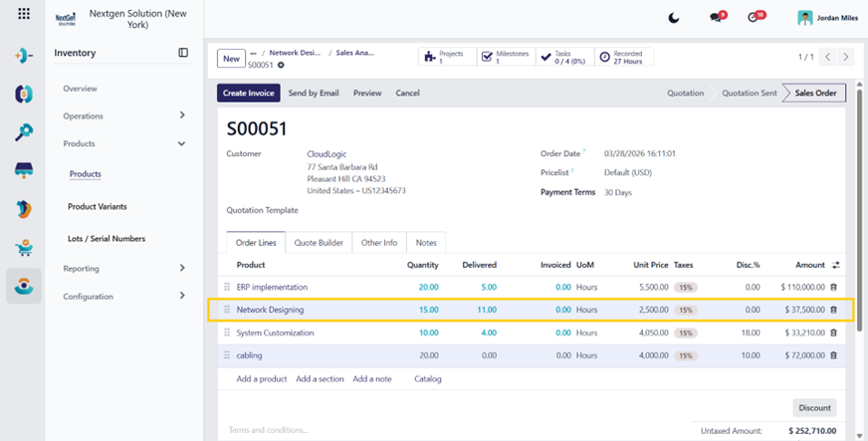The image size is (868, 441).
Task: Open the activities clock icon
Action: point(753,18)
